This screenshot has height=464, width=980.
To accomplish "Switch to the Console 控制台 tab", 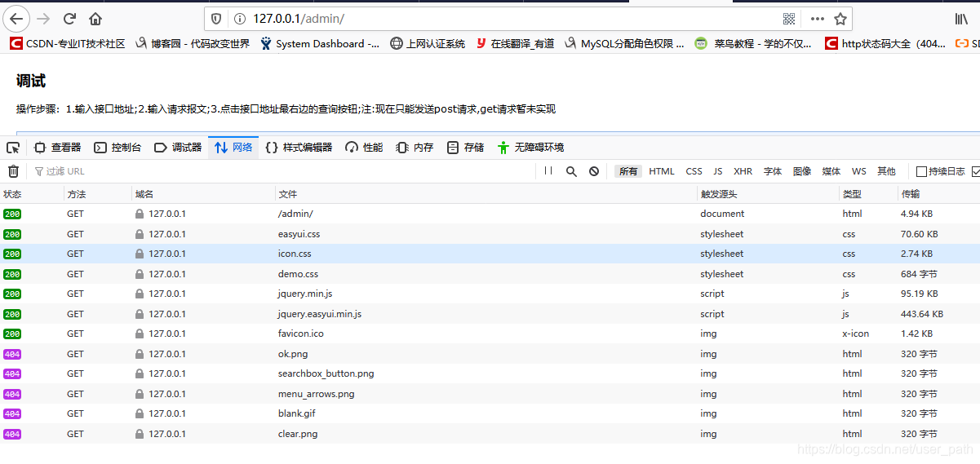I will (x=118, y=148).
